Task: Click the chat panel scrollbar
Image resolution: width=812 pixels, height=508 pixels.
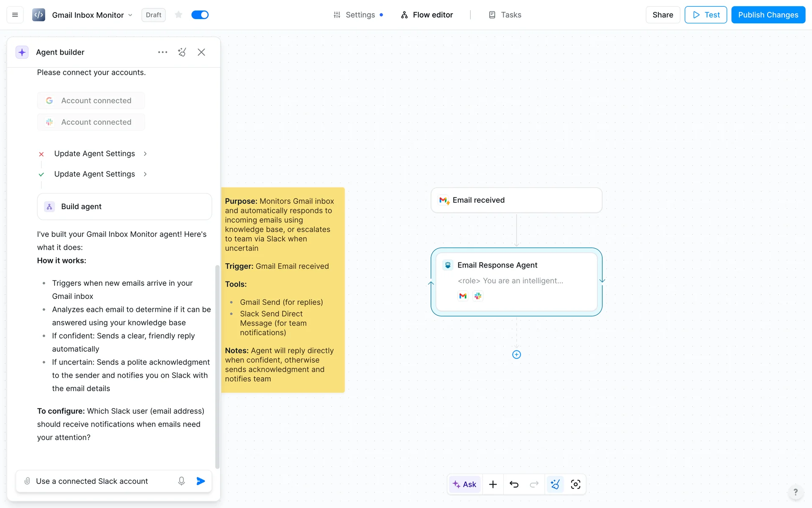Action: [217, 366]
